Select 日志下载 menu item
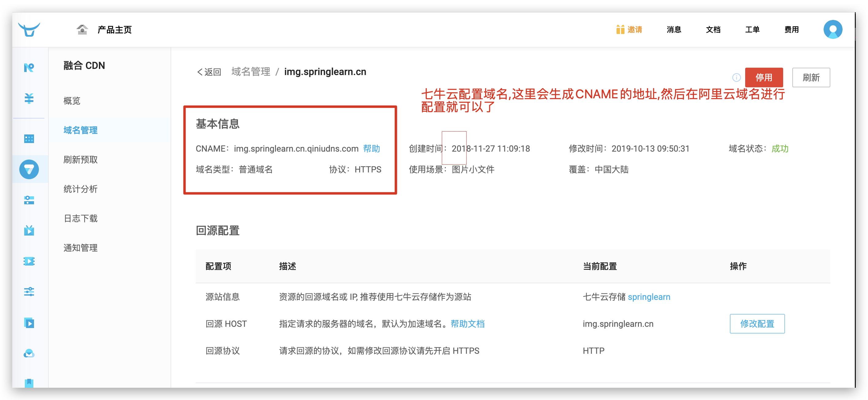Viewport: 868px width, 400px height. [81, 218]
